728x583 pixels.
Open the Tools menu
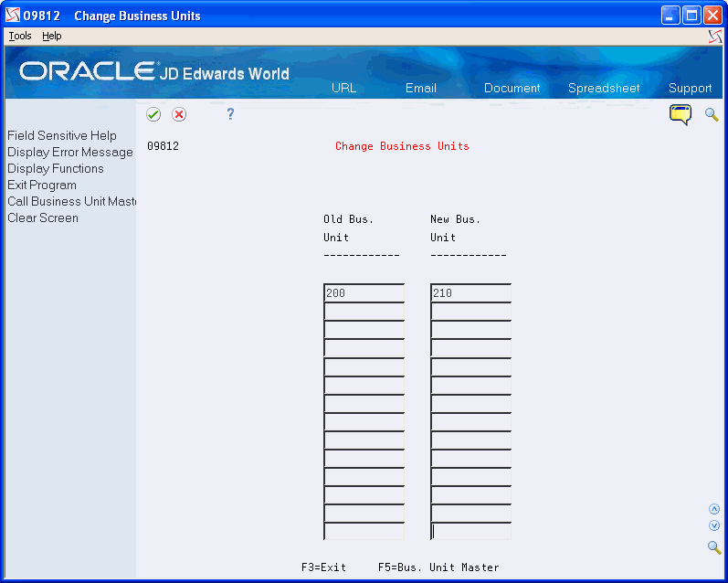pyautogui.click(x=20, y=36)
